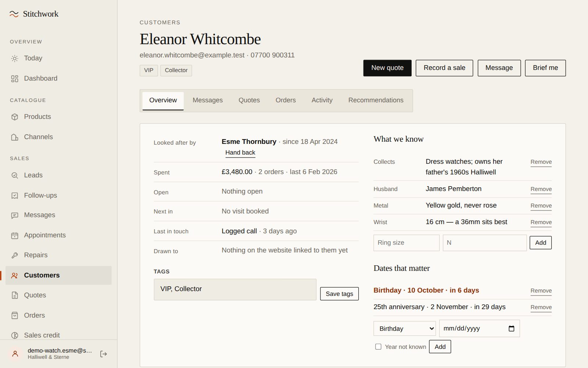Click the Save tags button

[x=339, y=294]
